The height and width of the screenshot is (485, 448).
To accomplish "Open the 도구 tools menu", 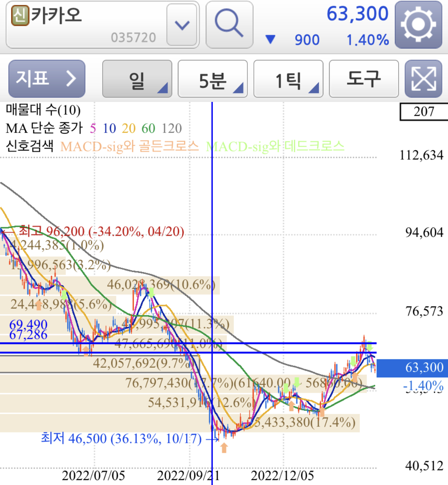I will coord(364,79).
